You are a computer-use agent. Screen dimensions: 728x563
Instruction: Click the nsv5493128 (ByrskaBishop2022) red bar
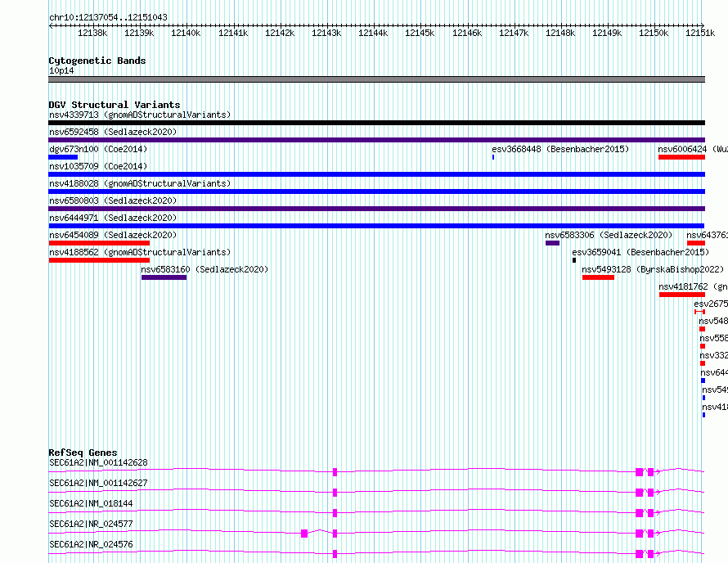(598, 277)
